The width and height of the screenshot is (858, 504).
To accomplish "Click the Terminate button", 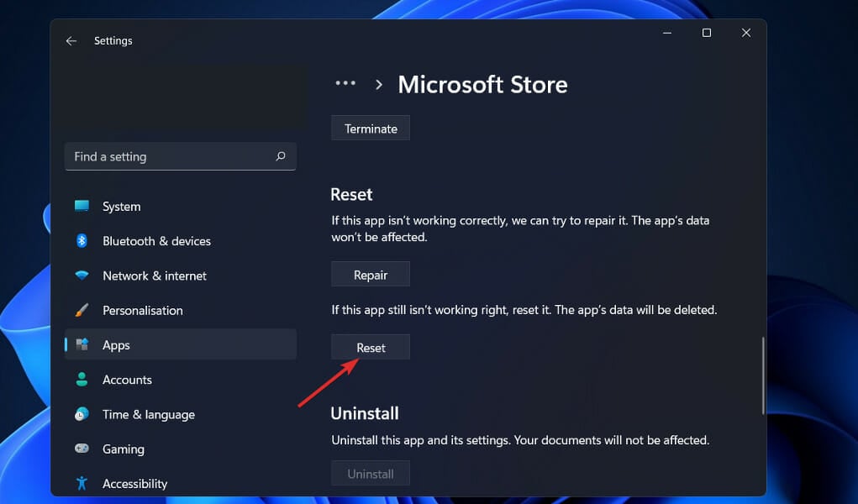I will click(x=371, y=128).
